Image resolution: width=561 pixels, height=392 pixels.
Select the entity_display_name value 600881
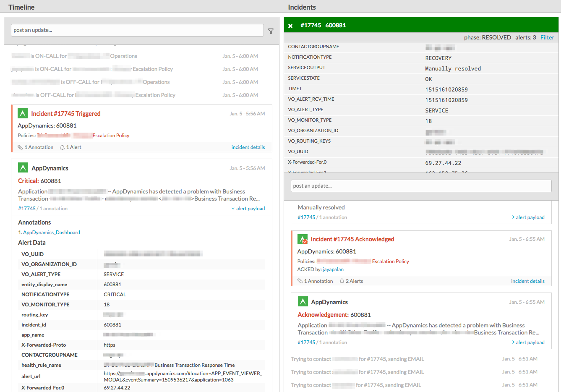(112, 285)
